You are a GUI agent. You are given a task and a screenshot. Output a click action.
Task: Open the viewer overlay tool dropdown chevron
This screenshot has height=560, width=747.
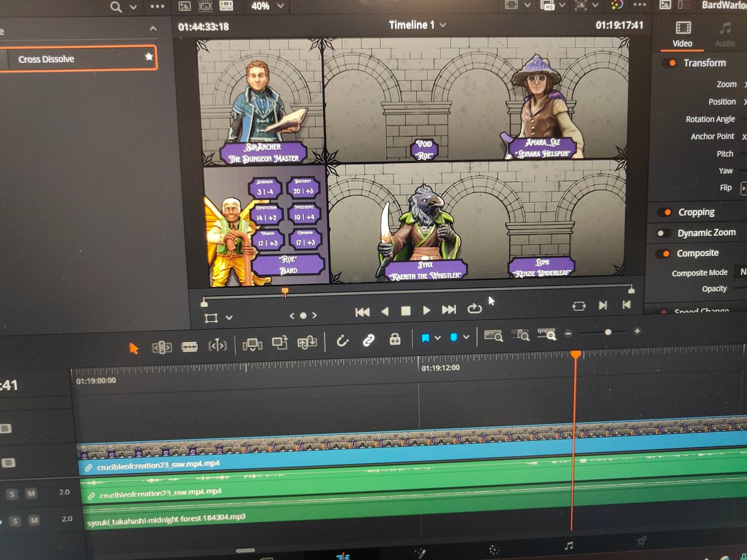click(229, 317)
